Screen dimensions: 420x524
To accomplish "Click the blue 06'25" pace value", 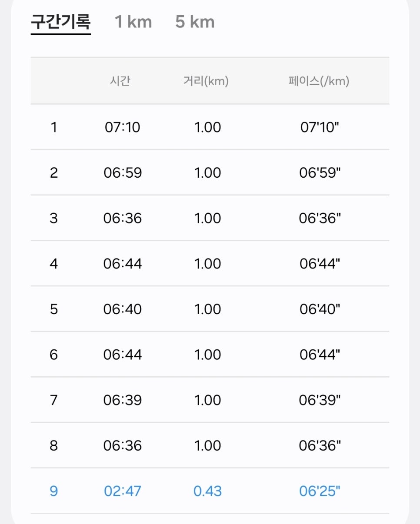I will [320, 491].
